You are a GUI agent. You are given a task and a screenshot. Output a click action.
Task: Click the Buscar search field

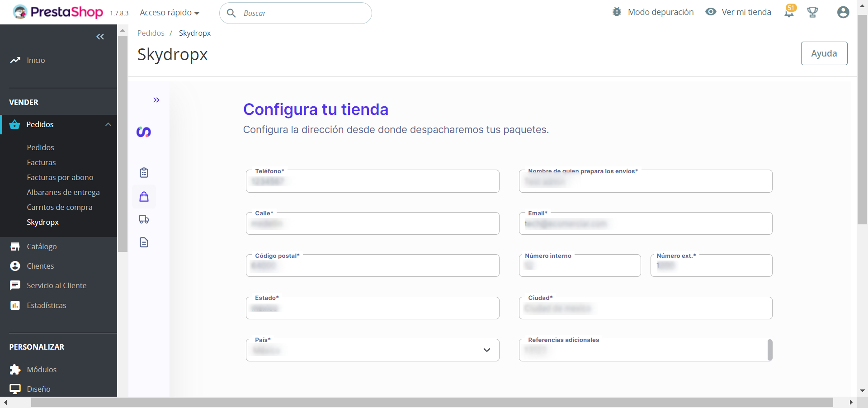click(296, 13)
